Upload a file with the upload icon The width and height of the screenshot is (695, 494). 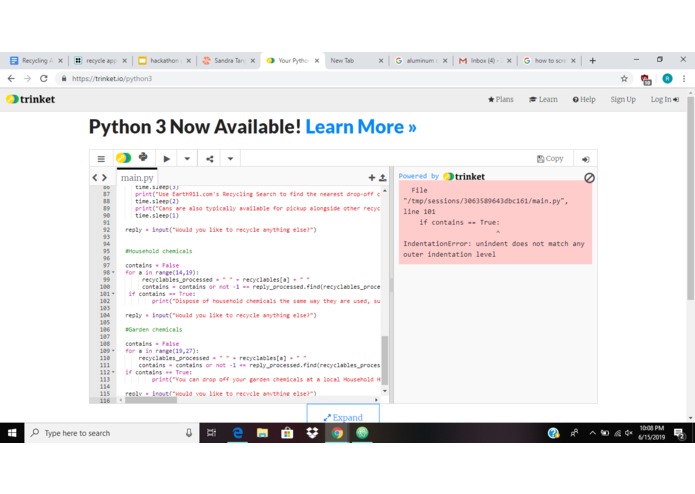tap(383, 178)
